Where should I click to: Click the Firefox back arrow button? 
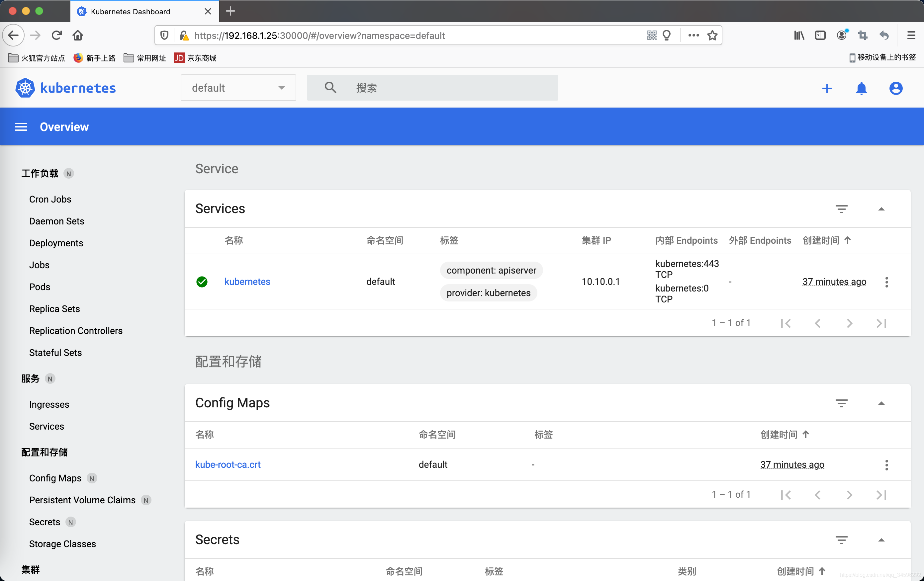(14, 35)
